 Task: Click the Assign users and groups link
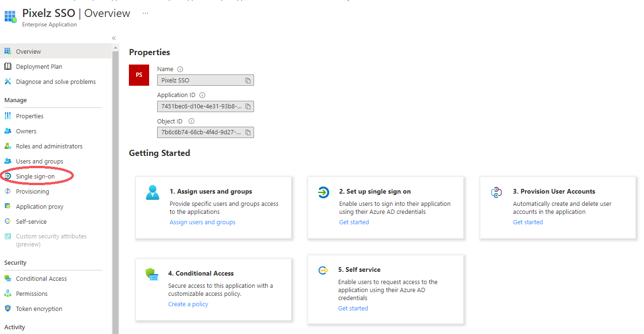(203, 222)
